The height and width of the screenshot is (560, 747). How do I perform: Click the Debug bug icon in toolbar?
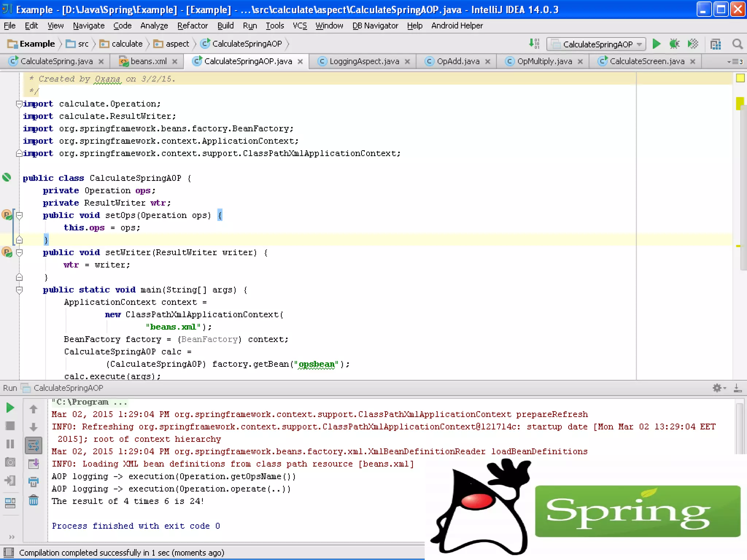pyautogui.click(x=674, y=44)
